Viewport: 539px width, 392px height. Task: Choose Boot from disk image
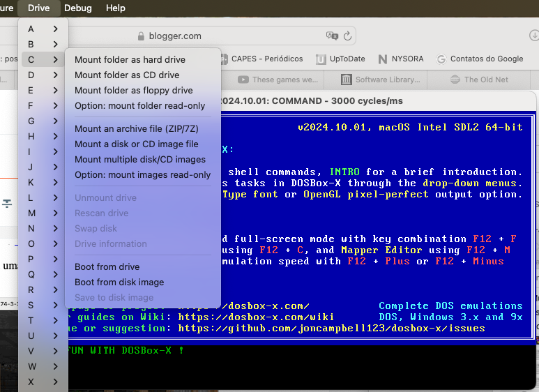[119, 282]
